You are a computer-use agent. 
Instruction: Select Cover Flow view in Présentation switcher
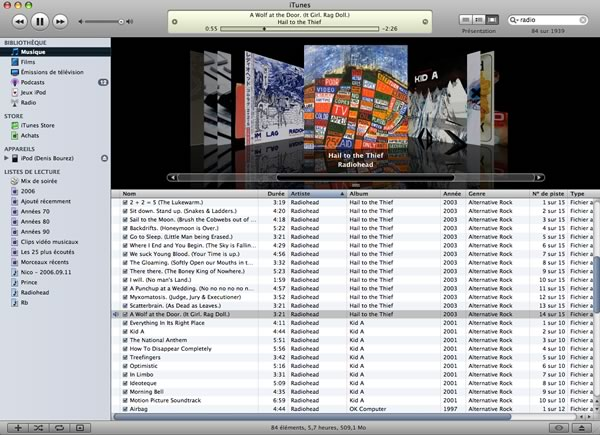pyautogui.click(x=492, y=20)
